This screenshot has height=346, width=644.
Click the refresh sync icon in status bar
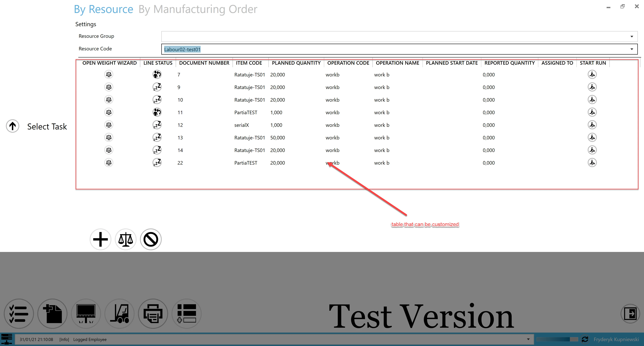(x=585, y=339)
